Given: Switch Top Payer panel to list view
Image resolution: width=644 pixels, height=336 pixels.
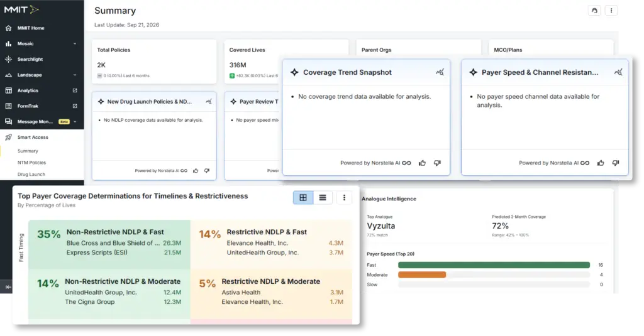Looking at the screenshot, I should click(x=323, y=198).
